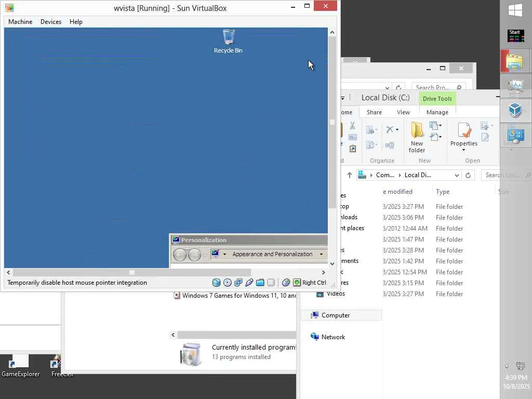Viewport: 532px width, 399px height.
Task: Open the Help menu in VirtualBox
Action: click(x=76, y=22)
